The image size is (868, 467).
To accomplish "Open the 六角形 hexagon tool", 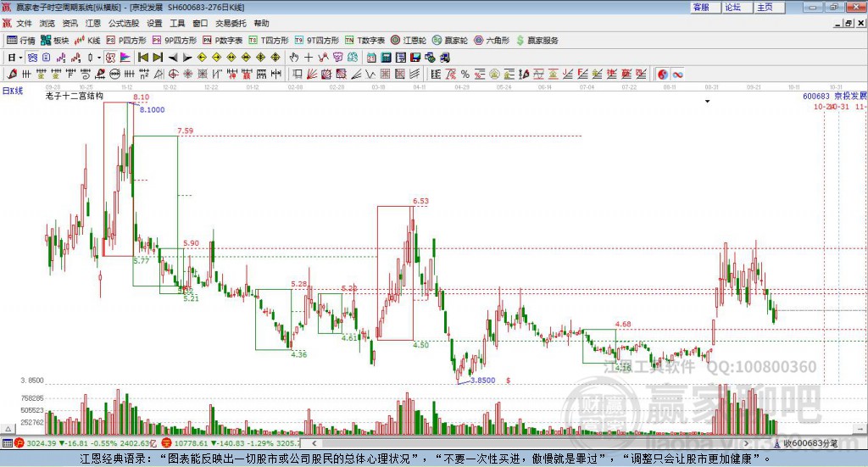I will pos(492,41).
